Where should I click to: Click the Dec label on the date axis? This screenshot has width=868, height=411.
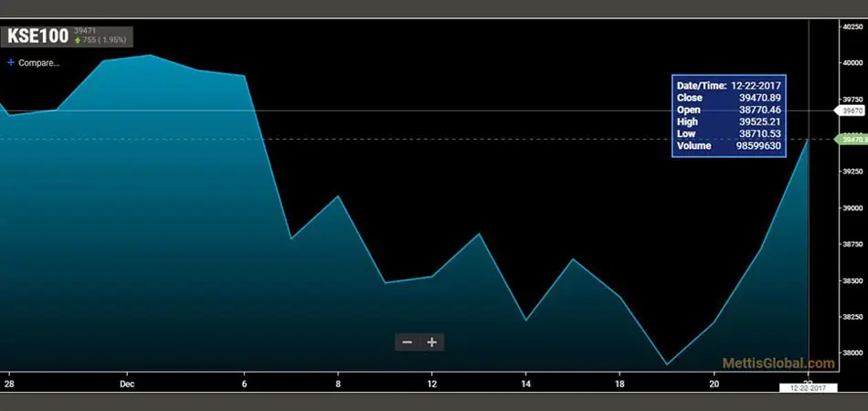(127, 383)
